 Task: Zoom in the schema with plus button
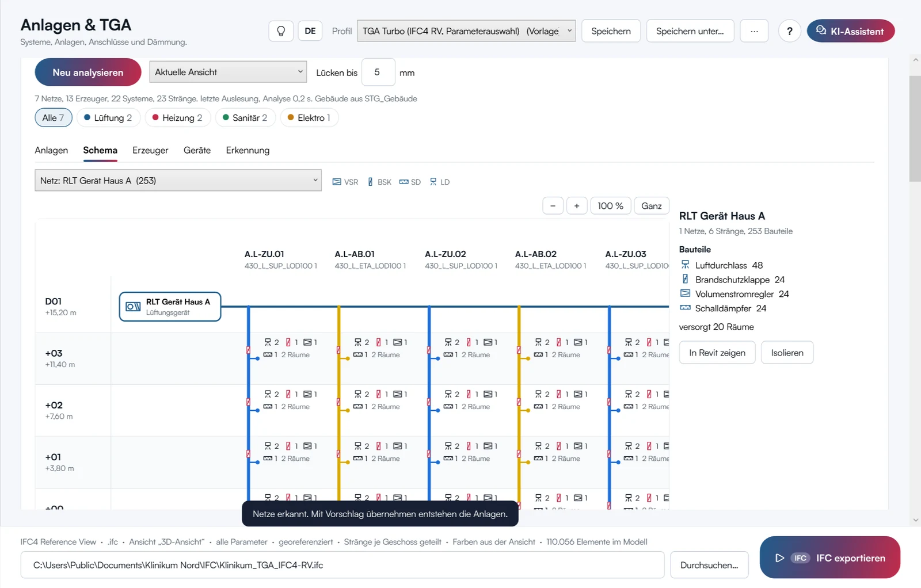pos(577,206)
